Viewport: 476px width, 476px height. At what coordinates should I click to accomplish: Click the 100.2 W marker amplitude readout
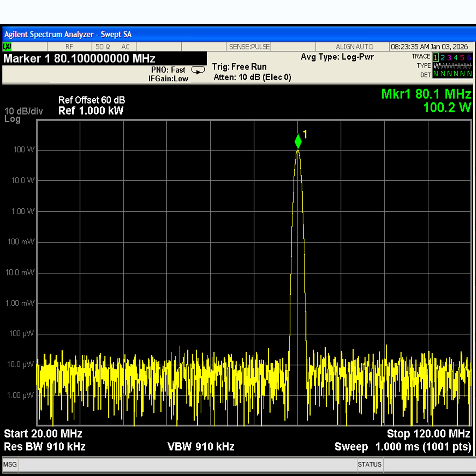[447, 108]
